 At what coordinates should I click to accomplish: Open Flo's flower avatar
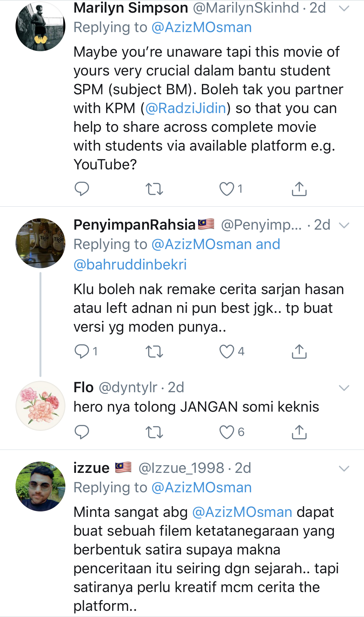tap(40, 406)
